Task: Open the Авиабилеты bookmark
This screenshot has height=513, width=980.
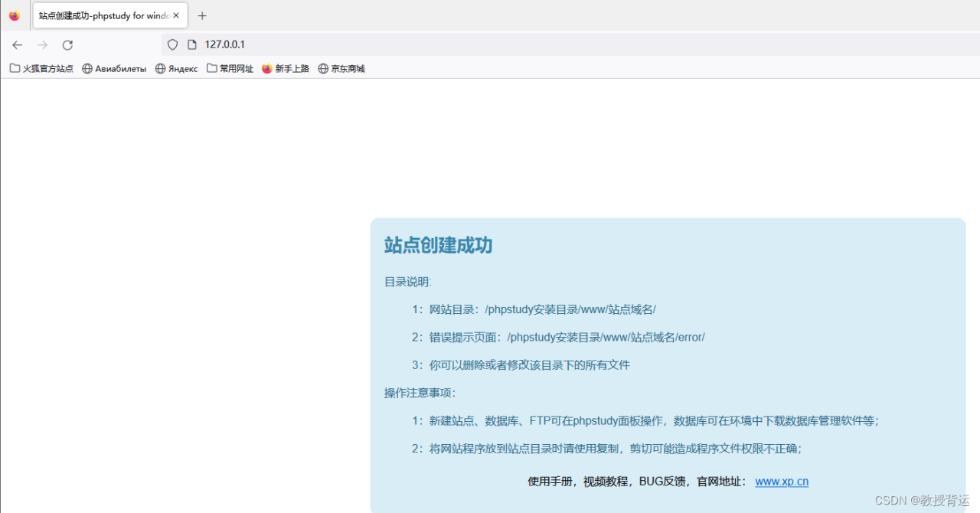Action: [114, 69]
